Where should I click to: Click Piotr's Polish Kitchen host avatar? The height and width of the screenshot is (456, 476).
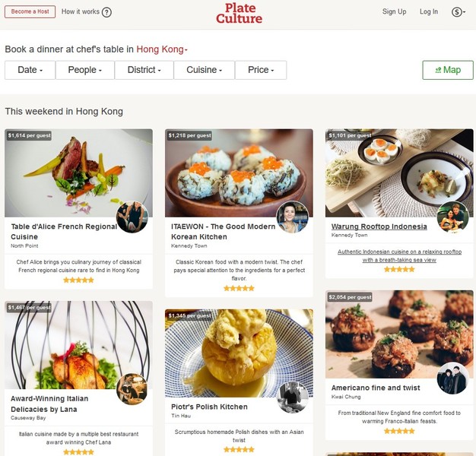pyautogui.click(x=292, y=397)
